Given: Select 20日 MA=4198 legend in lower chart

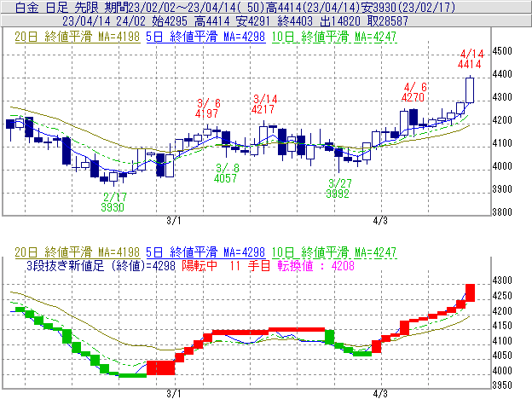Looking at the screenshot, I should [77, 252].
